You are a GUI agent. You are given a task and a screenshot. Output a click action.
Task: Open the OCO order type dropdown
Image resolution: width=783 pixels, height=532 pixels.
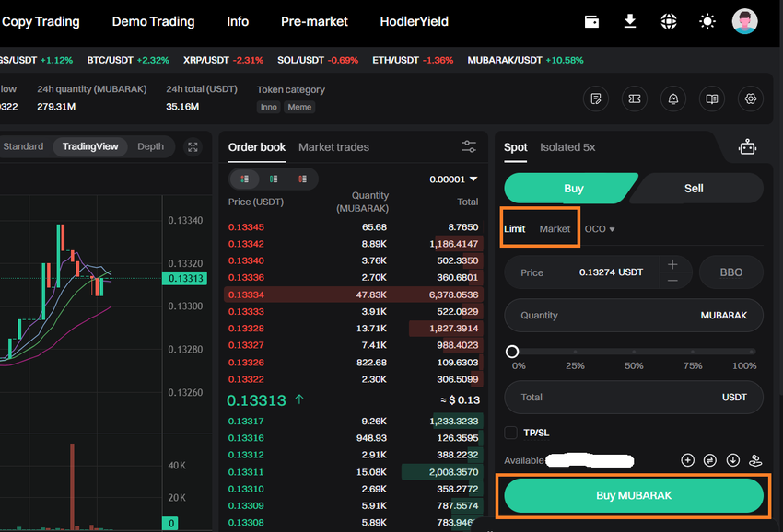pyautogui.click(x=600, y=229)
